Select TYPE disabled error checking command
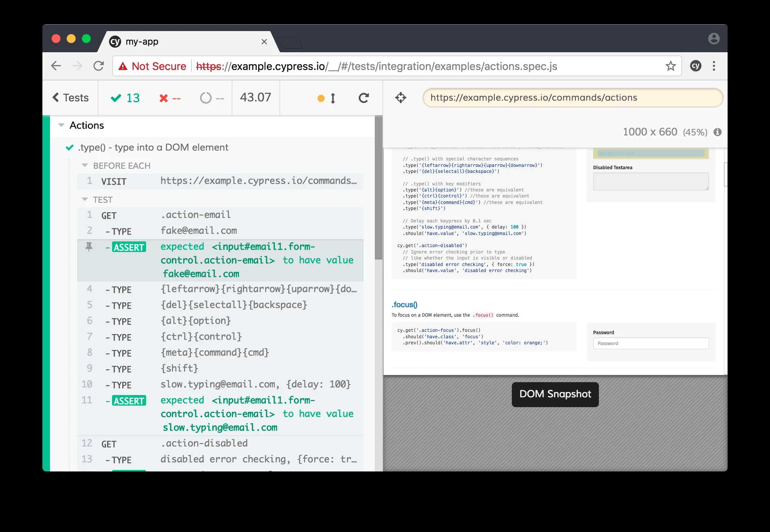Image resolution: width=770 pixels, height=532 pixels. 220,460
